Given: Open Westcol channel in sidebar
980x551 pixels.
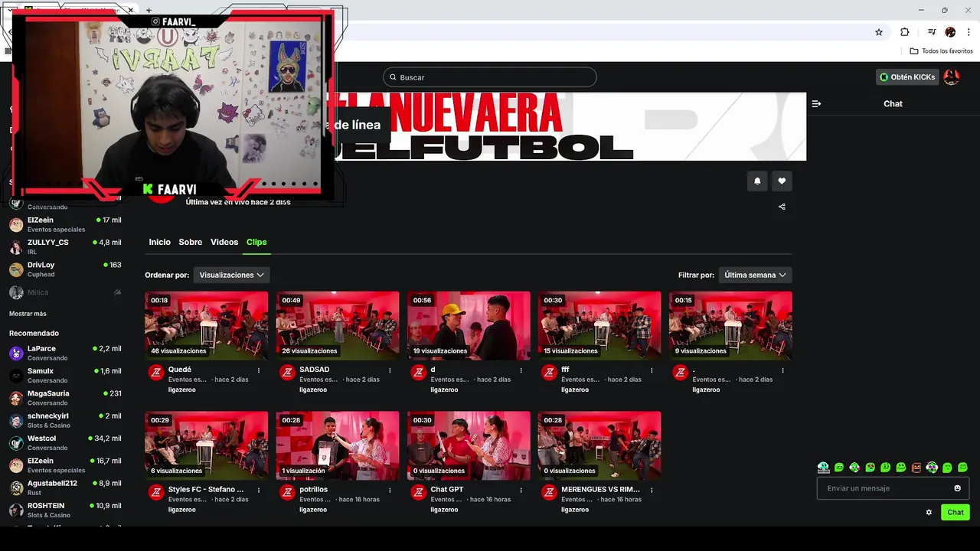Looking at the screenshot, I should pyautogui.click(x=65, y=443).
